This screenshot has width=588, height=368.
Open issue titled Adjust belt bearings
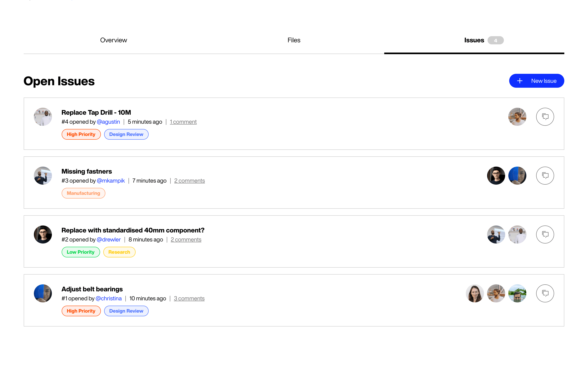tap(92, 289)
